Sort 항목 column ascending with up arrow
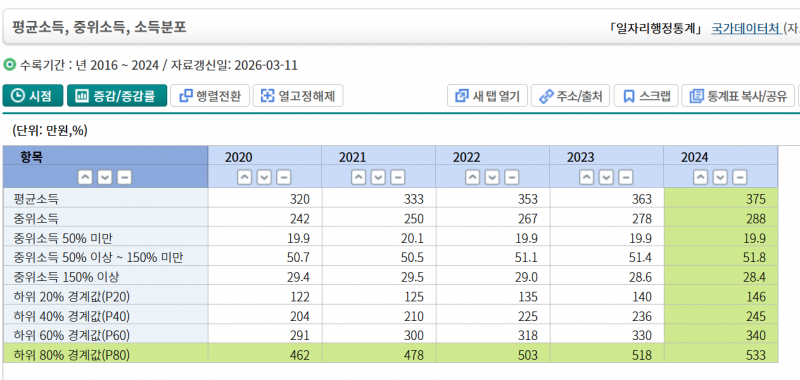This screenshot has height=380, width=800. click(x=85, y=178)
